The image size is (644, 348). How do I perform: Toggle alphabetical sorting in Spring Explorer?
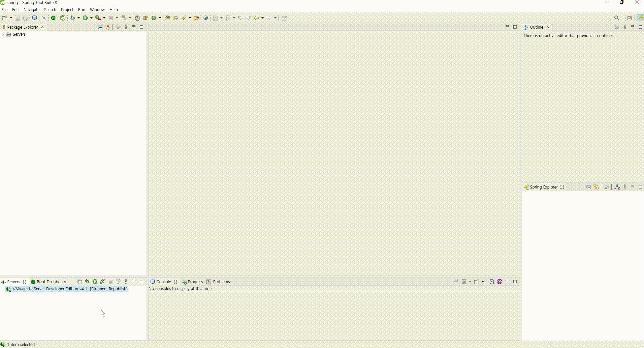[x=617, y=187]
